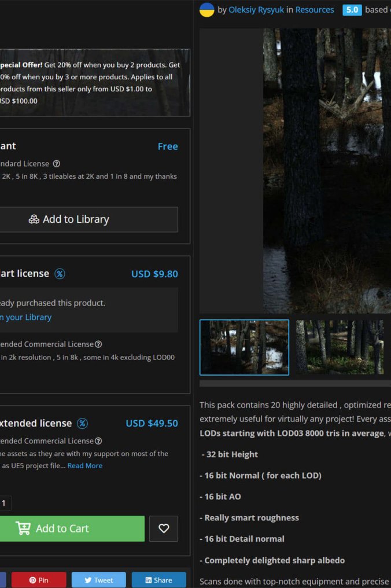391x588 pixels.
Task: Open the 'in your Library' link
Action: click(25, 317)
